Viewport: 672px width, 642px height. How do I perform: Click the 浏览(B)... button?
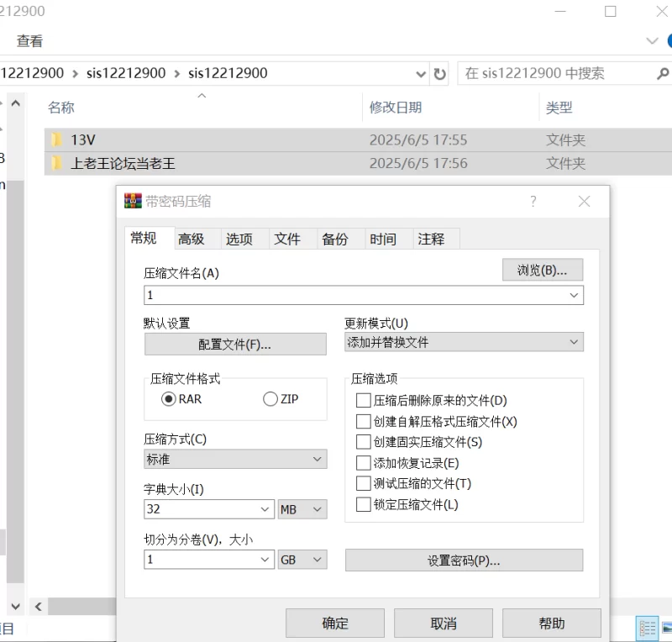click(x=542, y=270)
